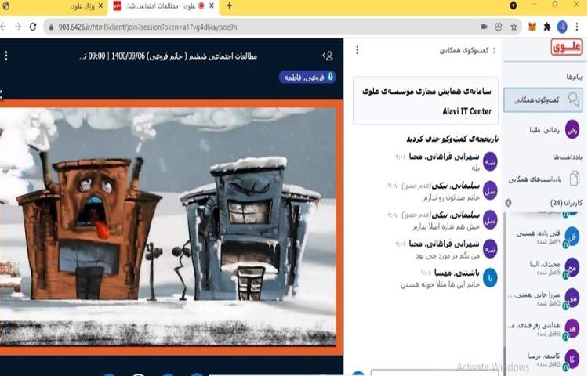The height and width of the screenshot is (376, 588).
Task: Click the gear icon beside کاربران (24)
Action: [508, 203]
